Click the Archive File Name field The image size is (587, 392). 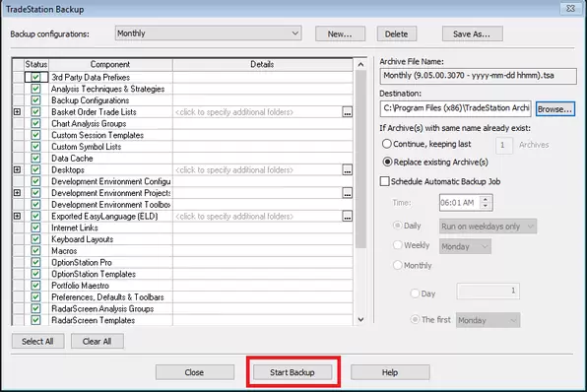click(x=478, y=76)
